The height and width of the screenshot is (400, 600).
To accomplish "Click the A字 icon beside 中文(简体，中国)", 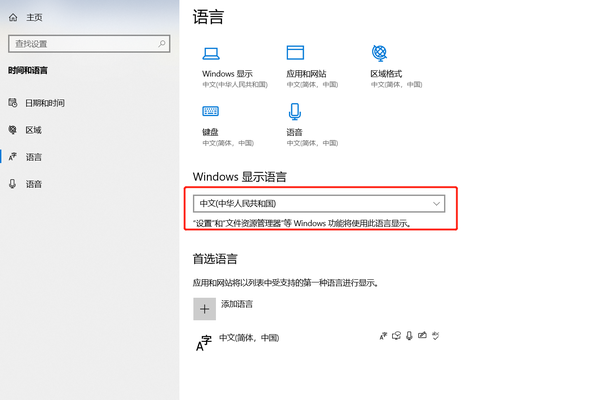I will pos(204,343).
